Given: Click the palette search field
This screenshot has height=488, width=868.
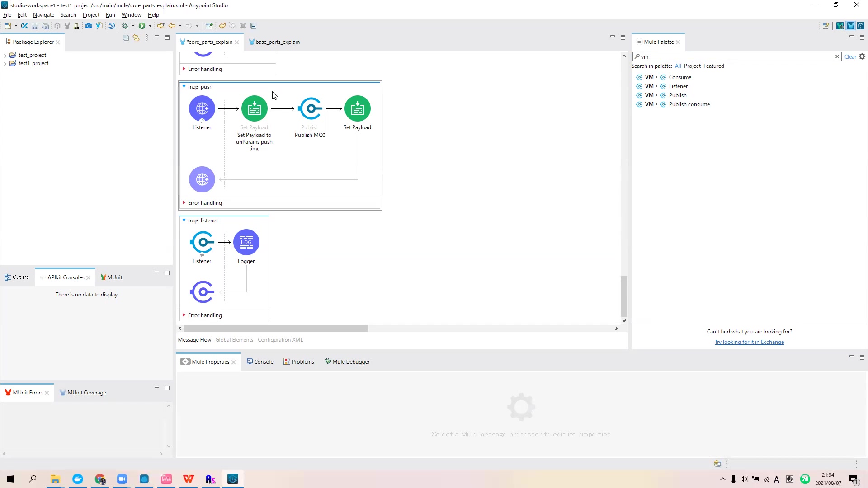Looking at the screenshot, I should click(x=737, y=57).
